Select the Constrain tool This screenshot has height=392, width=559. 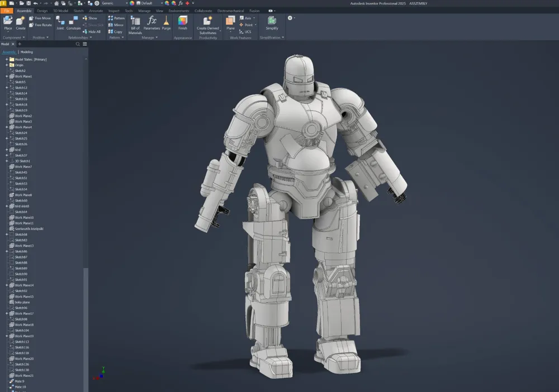click(x=73, y=23)
